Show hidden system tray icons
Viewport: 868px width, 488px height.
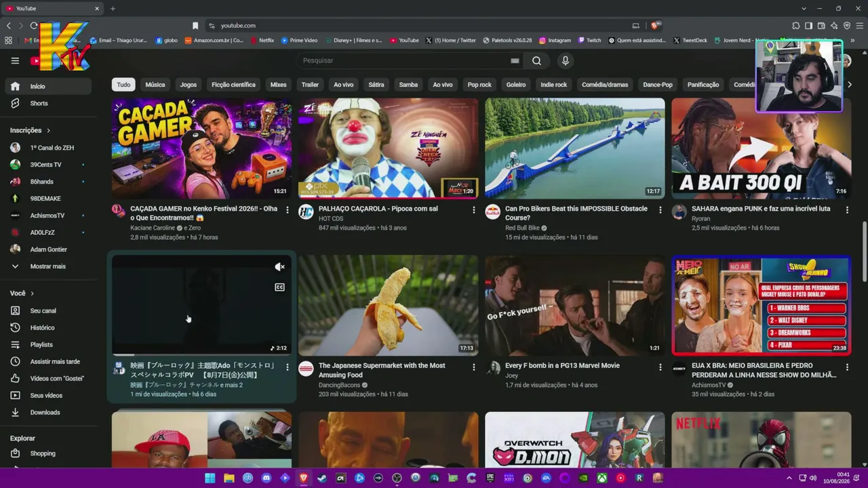[789, 478]
